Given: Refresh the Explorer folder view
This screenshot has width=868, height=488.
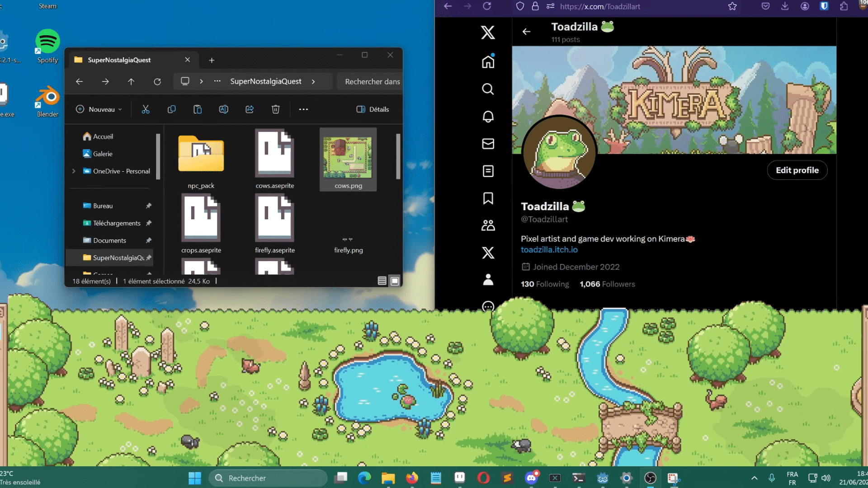Looking at the screenshot, I should coord(157,82).
